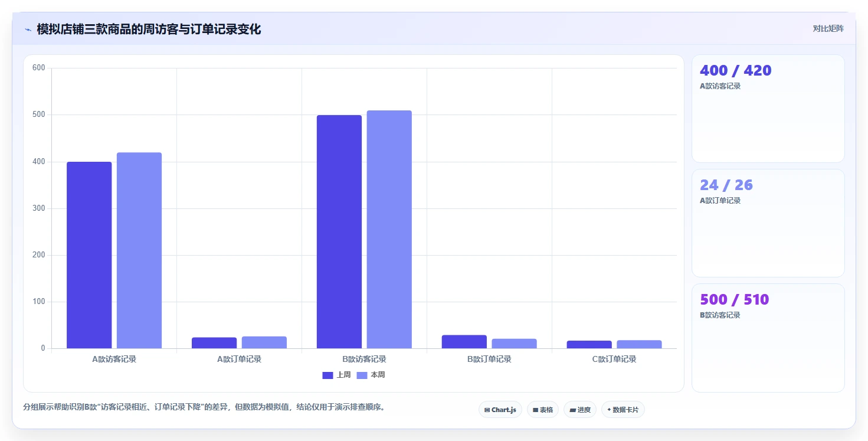The width and height of the screenshot is (868, 441).
Task: Click the A款订单记录 axis label
Action: tap(240, 359)
